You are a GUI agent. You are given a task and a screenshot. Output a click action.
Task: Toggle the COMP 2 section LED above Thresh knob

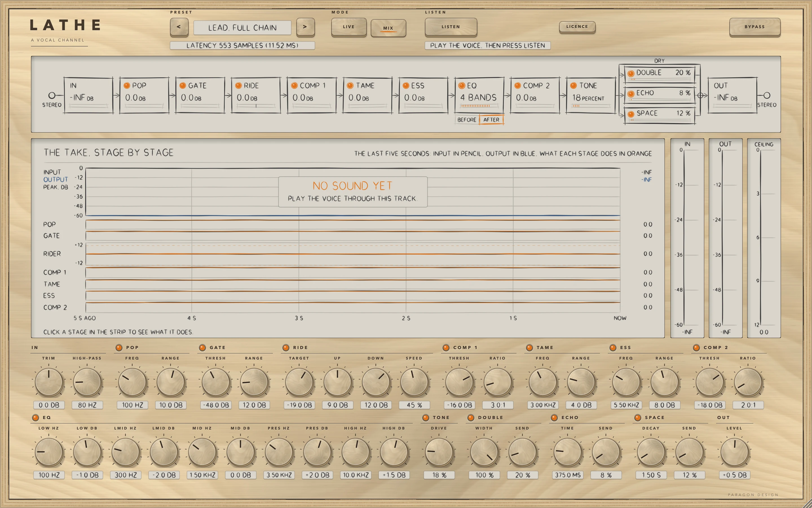(x=696, y=348)
